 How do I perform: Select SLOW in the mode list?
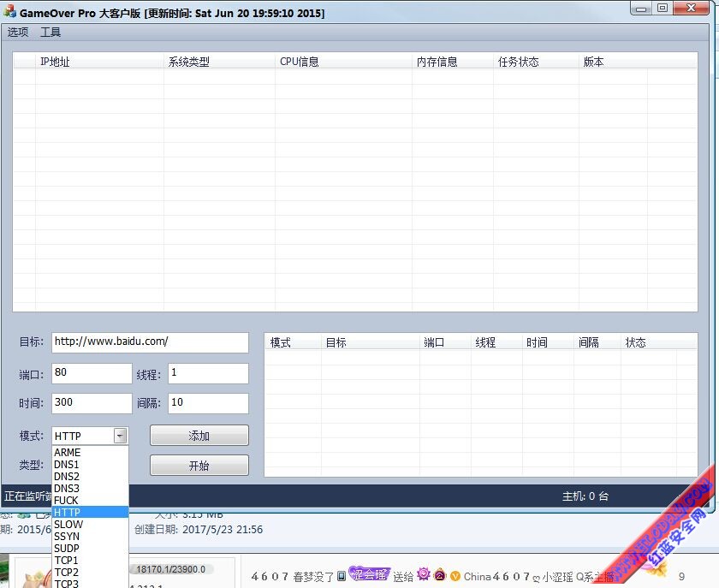(x=90, y=524)
